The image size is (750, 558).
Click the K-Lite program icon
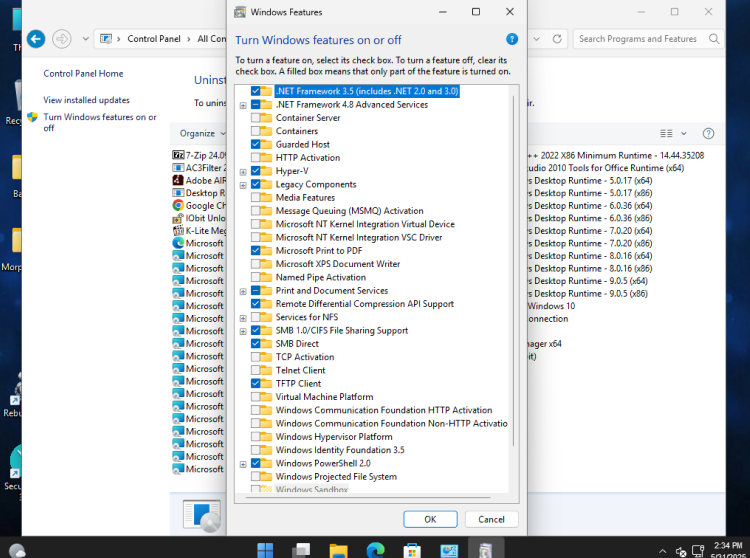178,230
